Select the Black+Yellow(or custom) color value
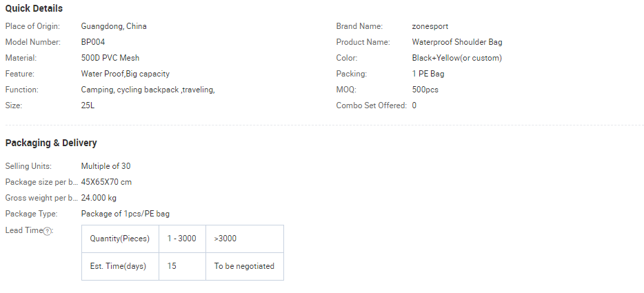This screenshot has width=644, height=293. 457,58
